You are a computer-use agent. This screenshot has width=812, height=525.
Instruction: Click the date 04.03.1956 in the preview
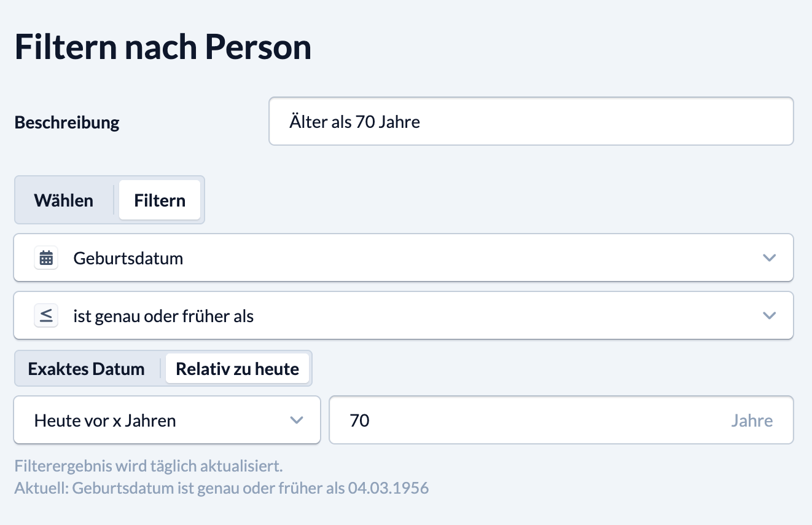pyautogui.click(x=388, y=489)
